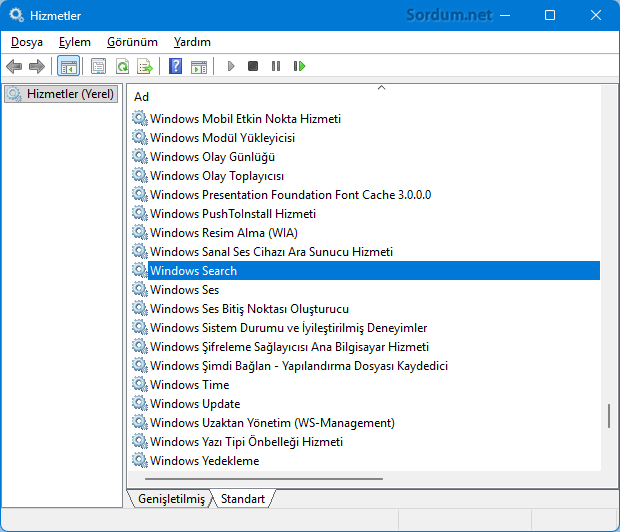Click gear icon beside Windows Search
Image resolution: width=620 pixels, height=532 pixels.
[140, 270]
